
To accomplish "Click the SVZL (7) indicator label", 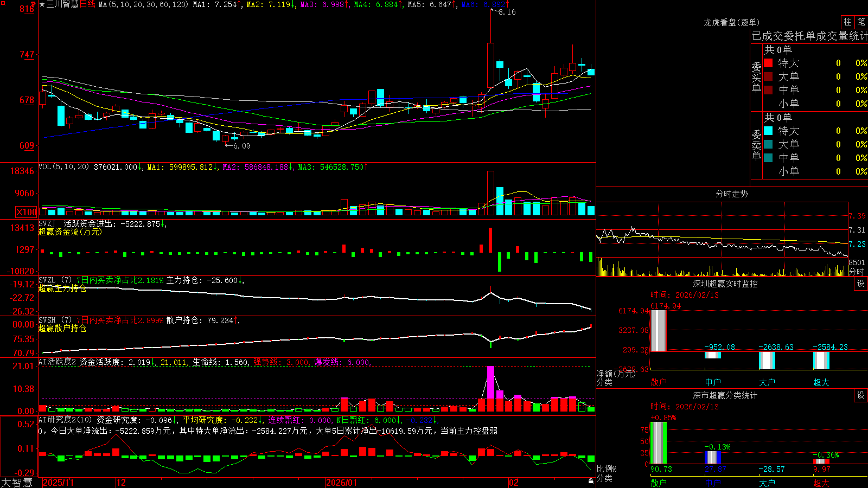I will tap(55, 280).
